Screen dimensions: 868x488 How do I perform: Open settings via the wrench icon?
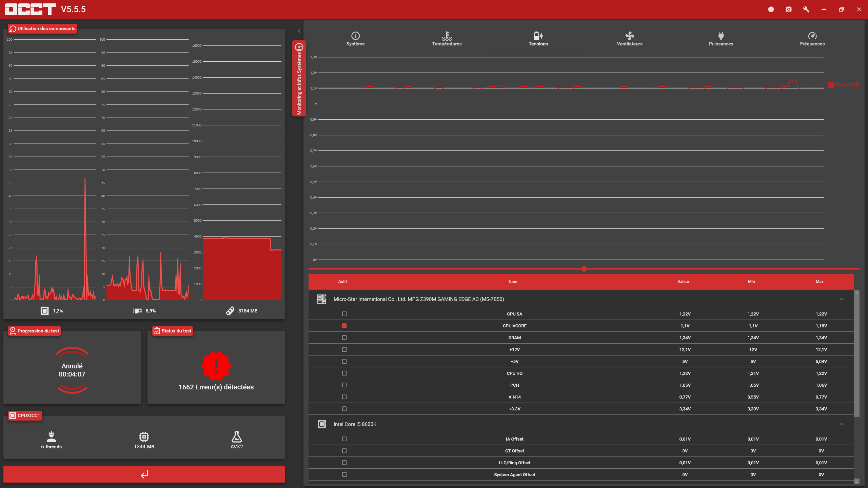(806, 9)
